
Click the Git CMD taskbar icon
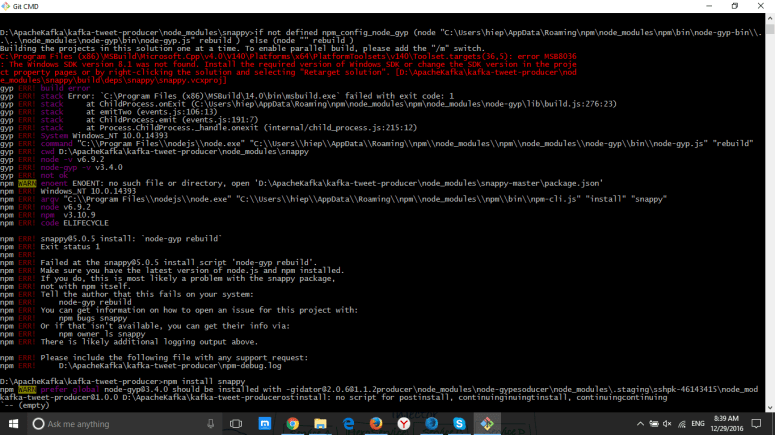point(487,424)
